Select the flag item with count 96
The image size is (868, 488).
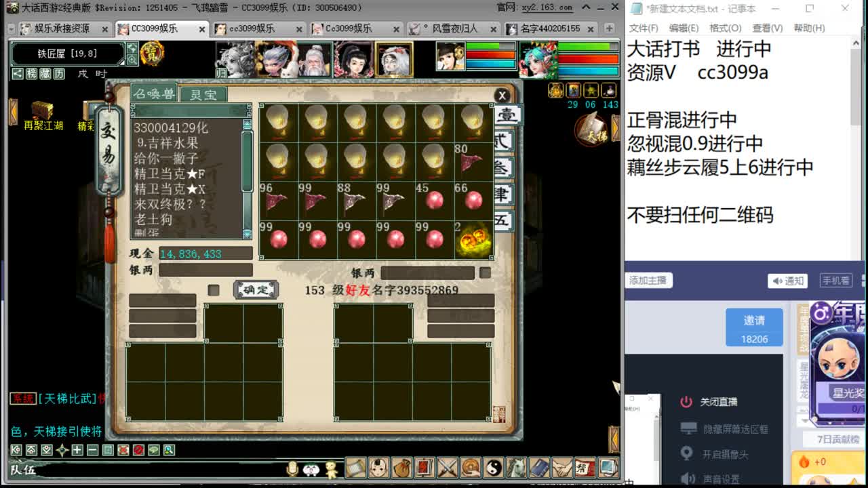click(x=278, y=200)
